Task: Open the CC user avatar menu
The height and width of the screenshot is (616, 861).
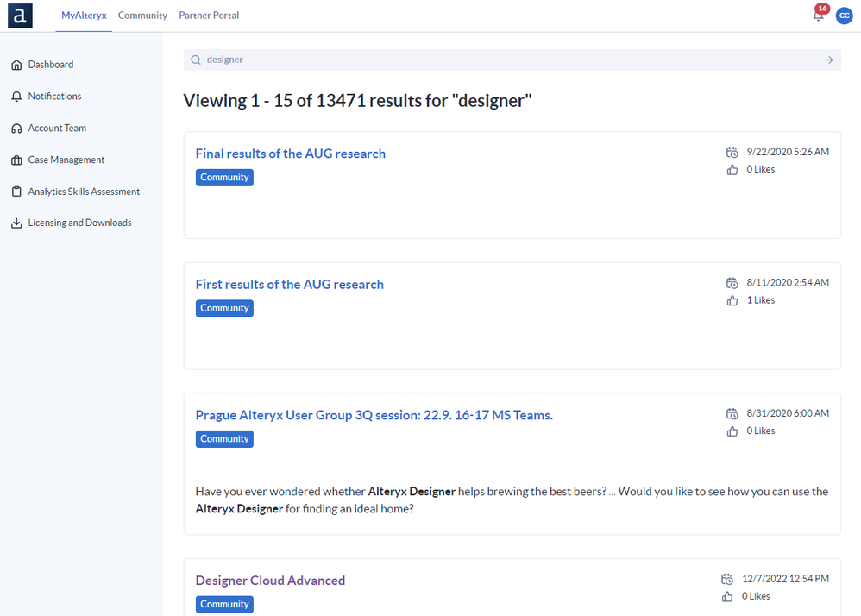Action: tap(844, 16)
